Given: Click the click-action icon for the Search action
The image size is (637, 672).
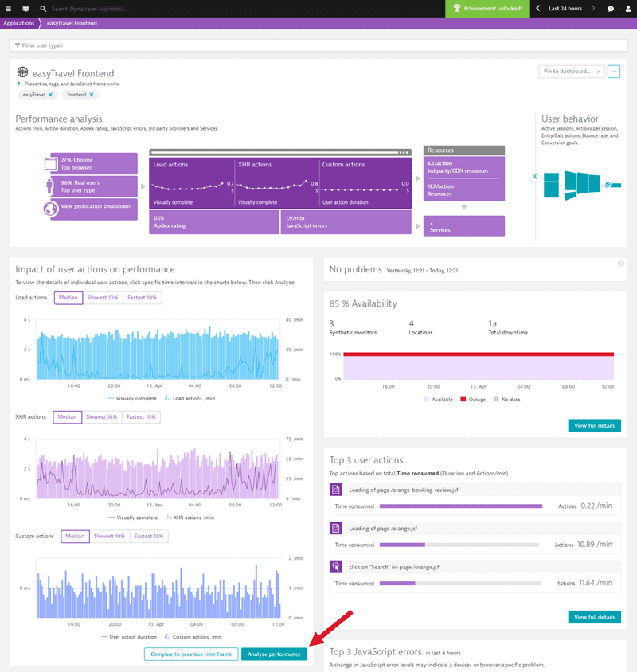Looking at the screenshot, I should tap(334, 566).
